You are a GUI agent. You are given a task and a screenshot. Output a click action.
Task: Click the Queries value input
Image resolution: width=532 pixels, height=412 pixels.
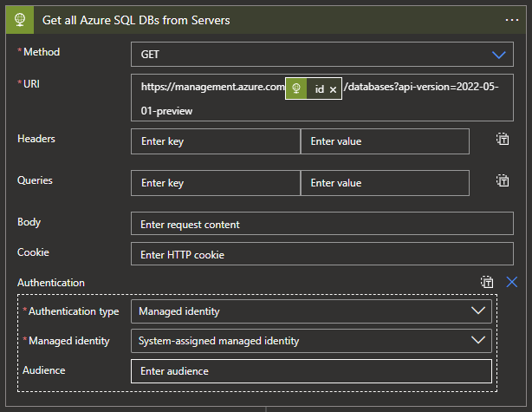(385, 183)
